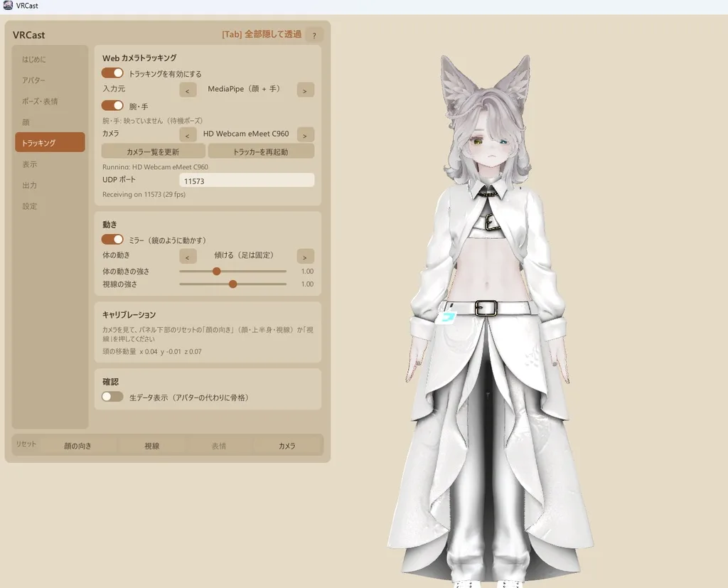The width and height of the screenshot is (728, 588).
Task: Reset 表情 in the bottom bar
Action: (x=219, y=446)
